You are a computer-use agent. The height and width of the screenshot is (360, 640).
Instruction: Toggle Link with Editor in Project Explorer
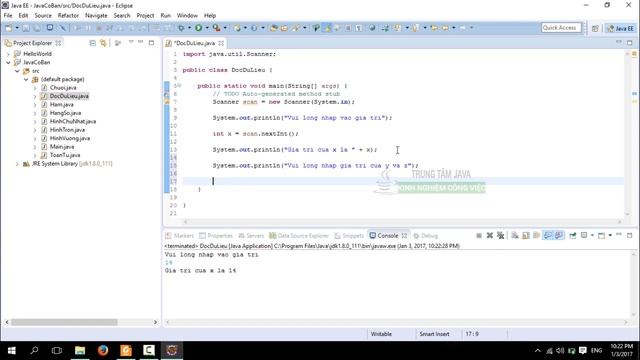click(x=103, y=43)
